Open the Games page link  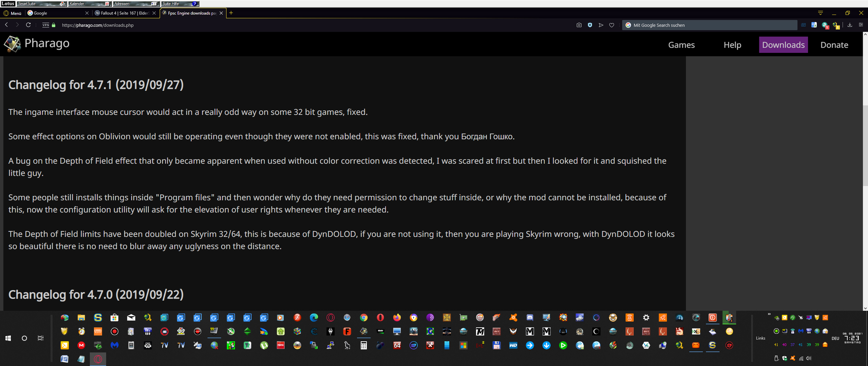point(681,45)
